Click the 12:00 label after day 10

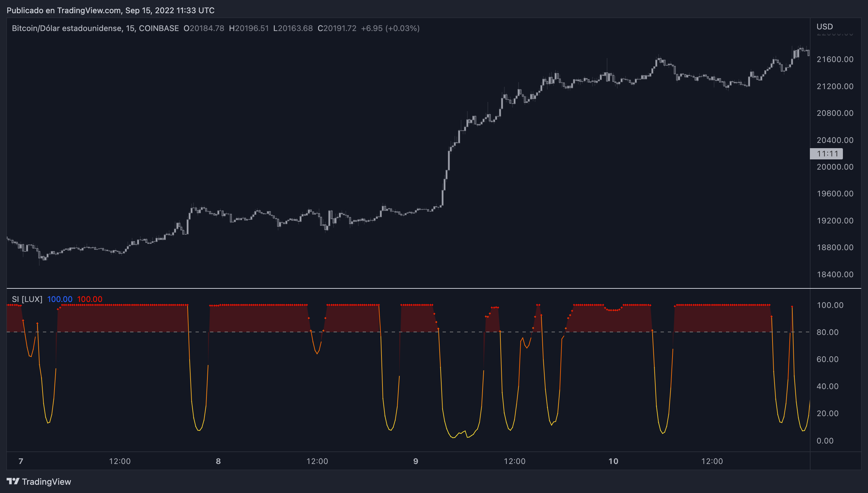(x=712, y=461)
